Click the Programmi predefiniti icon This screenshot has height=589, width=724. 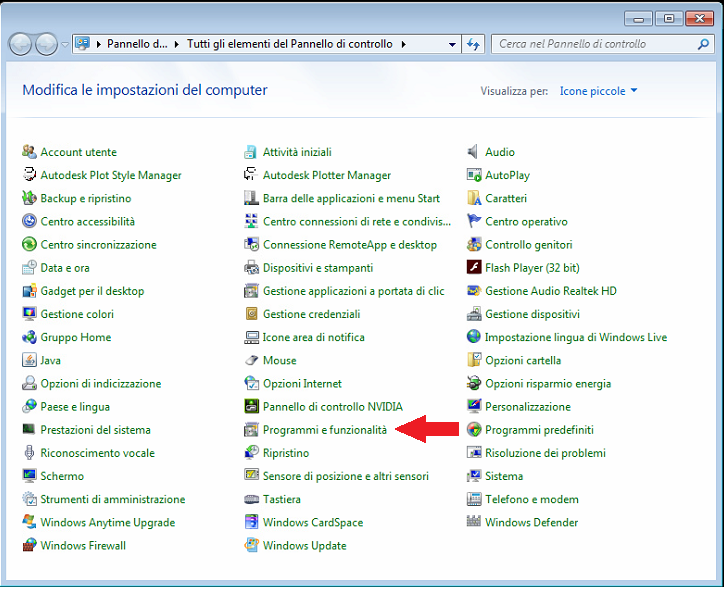tap(473, 429)
